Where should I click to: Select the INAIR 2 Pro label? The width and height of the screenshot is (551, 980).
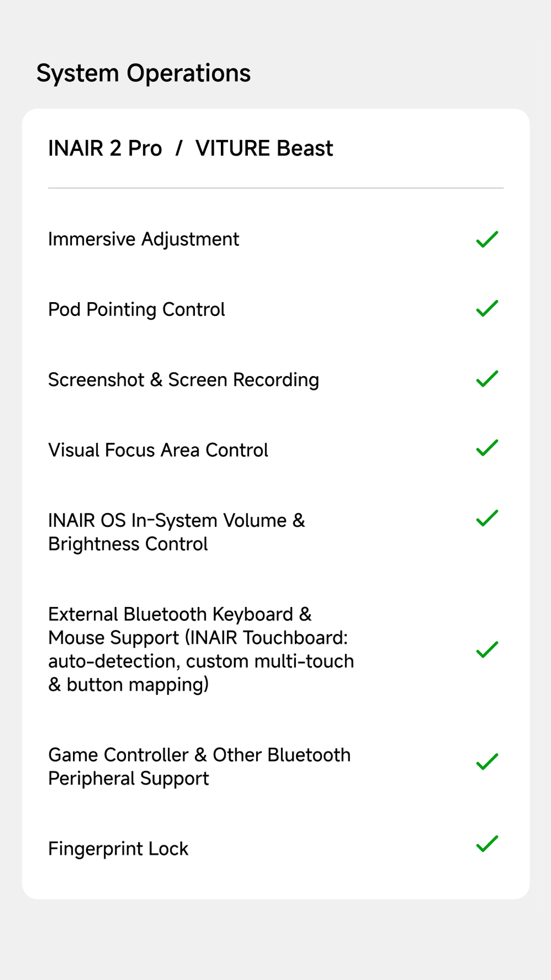tap(105, 149)
